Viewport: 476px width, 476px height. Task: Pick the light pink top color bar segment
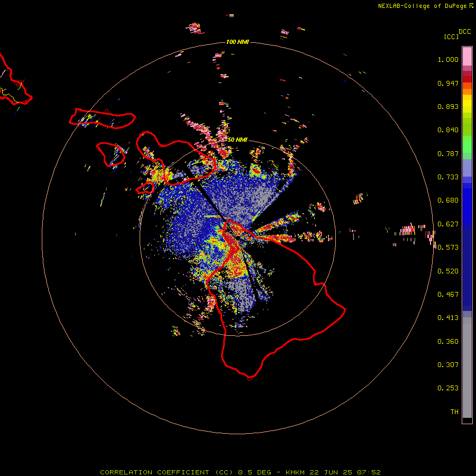[467, 57]
